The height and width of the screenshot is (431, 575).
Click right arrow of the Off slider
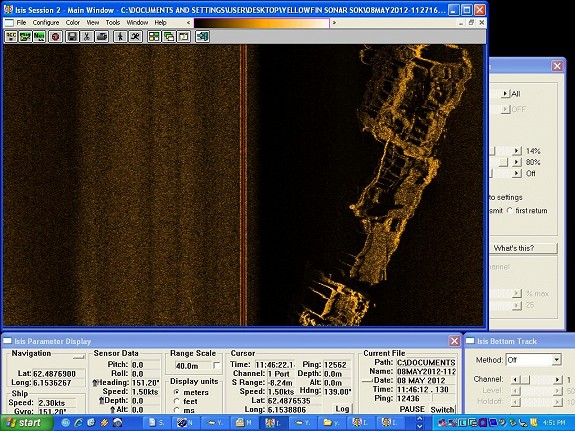pyautogui.click(x=517, y=173)
